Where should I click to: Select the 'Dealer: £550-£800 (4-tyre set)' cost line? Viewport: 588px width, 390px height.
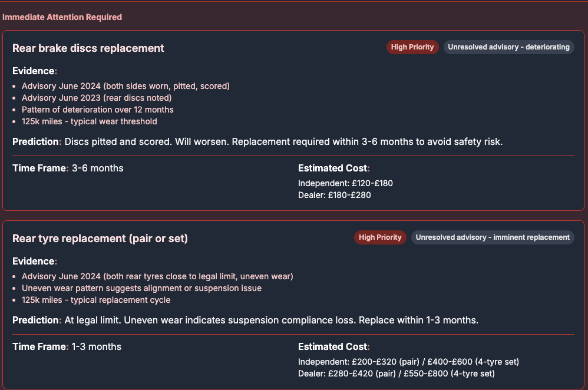(396, 373)
